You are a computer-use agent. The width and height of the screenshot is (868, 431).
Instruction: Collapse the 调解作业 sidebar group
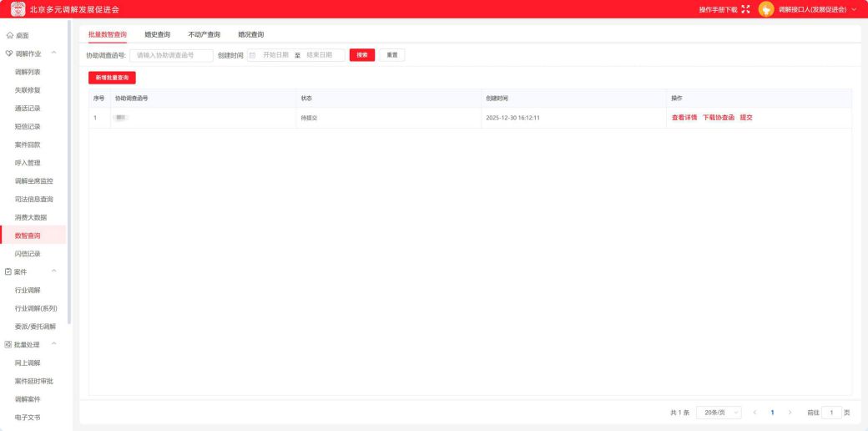point(54,53)
